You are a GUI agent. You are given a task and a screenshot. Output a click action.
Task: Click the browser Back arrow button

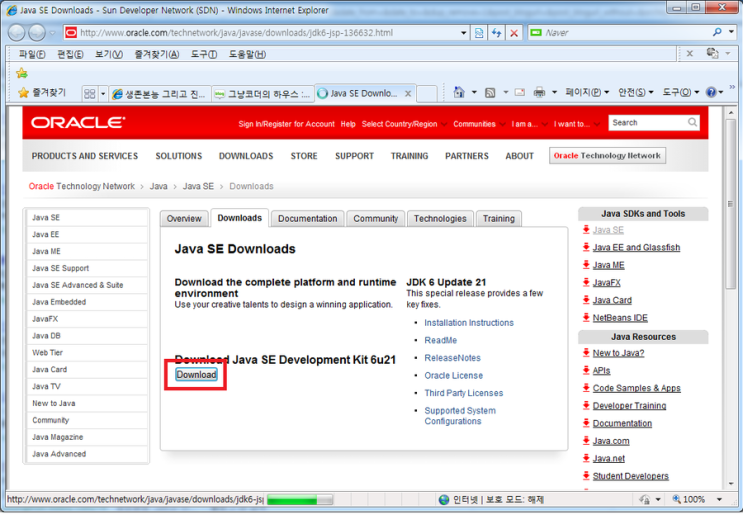pyautogui.click(x=17, y=33)
